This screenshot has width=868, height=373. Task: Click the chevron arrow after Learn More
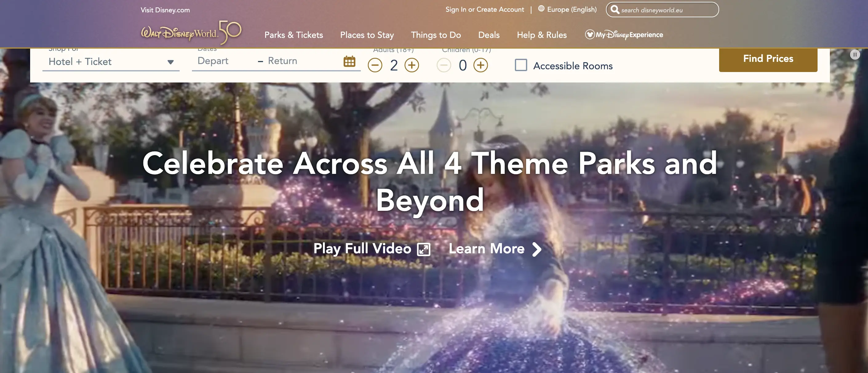coord(537,249)
